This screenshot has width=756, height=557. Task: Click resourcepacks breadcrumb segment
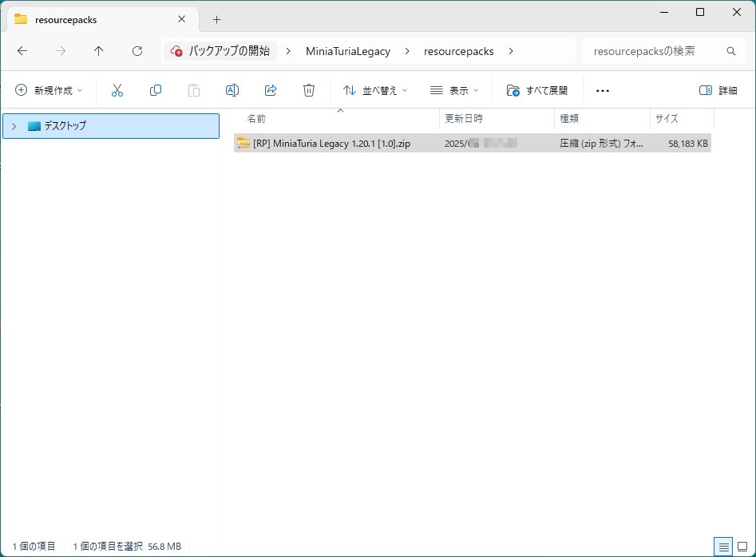tap(458, 51)
